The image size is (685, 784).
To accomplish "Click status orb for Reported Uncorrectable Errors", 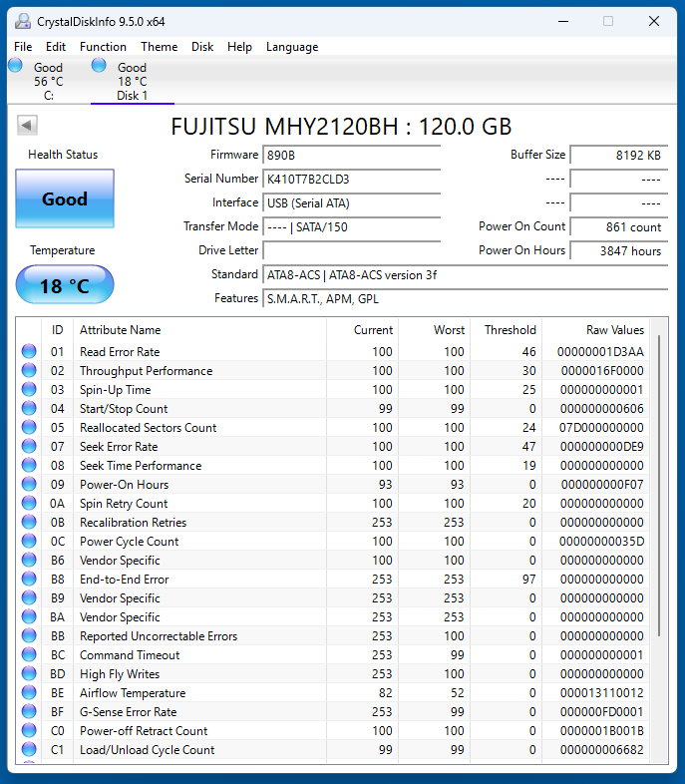I will point(29,635).
